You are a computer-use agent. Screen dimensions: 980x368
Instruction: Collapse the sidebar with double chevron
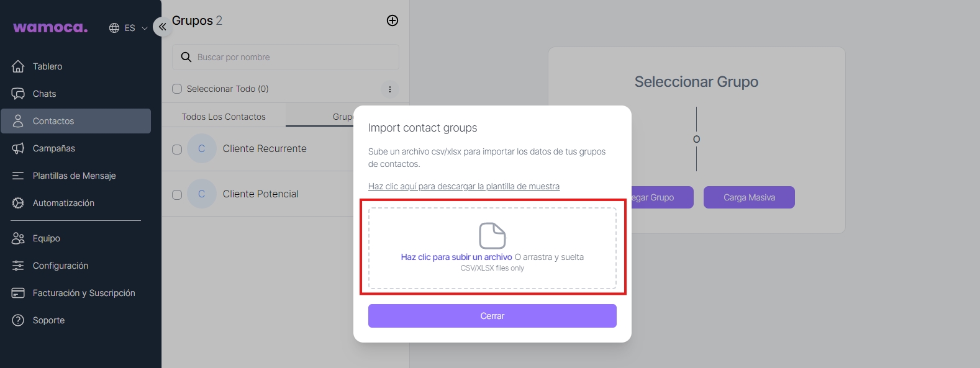(x=162, y=27)
